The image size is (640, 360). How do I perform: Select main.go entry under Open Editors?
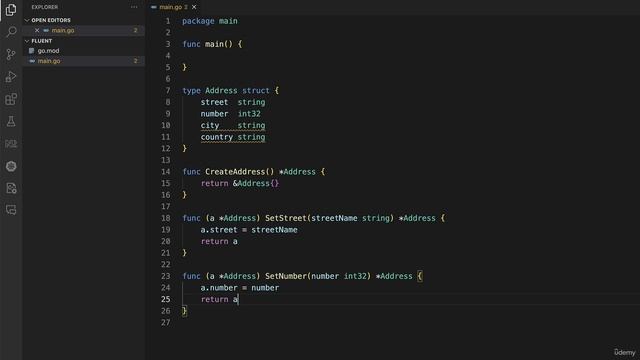pos(62,30)
